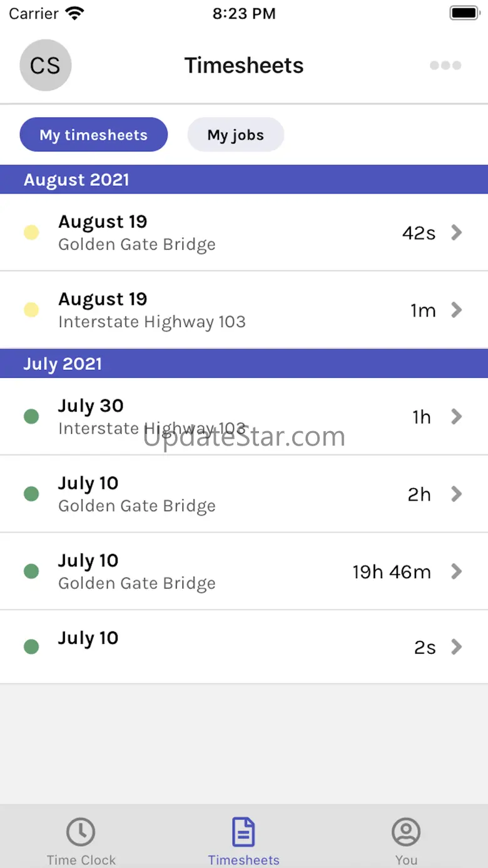Tap the Wi-Fi status icon
The height and width of the screenshot is (868, 488).
[75, 13]
